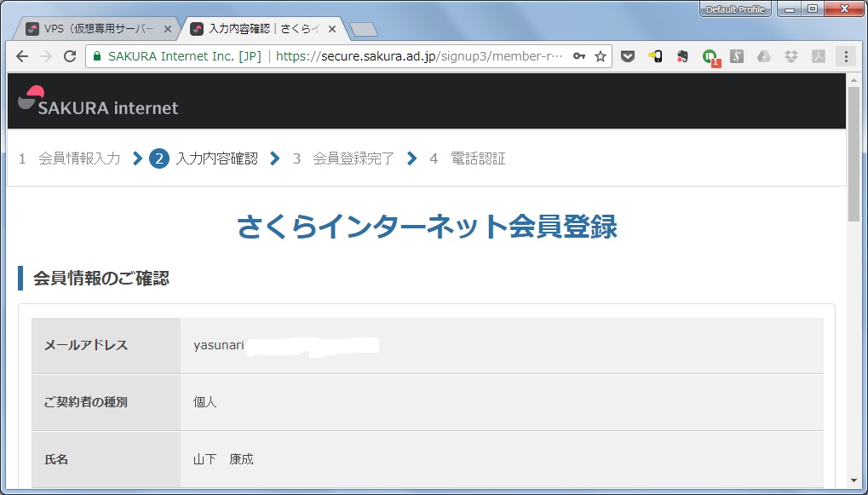Click the step 2 入力内容確認 label
Viewport: 868px width, 495px height.
coord(216,159)
